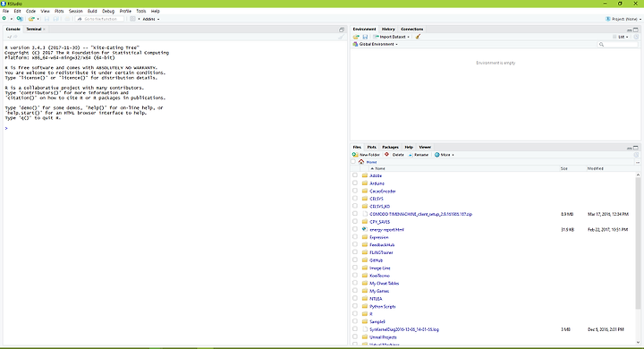Open the Unreal Projects folder link

(x=383, y=337)
